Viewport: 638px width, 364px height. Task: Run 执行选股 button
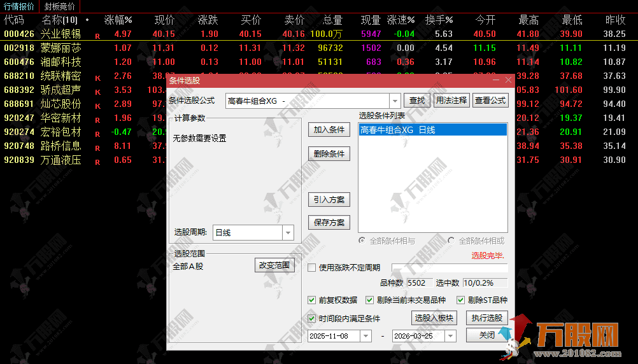[x=487, y=318]
